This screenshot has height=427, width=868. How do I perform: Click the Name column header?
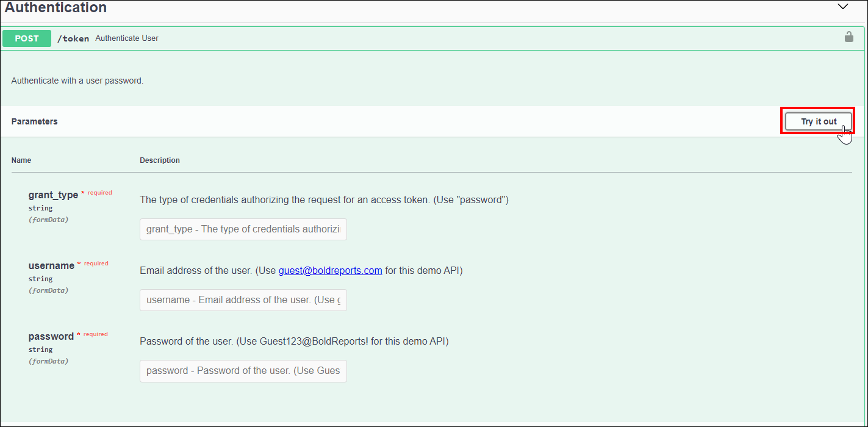tap(21, 160)
